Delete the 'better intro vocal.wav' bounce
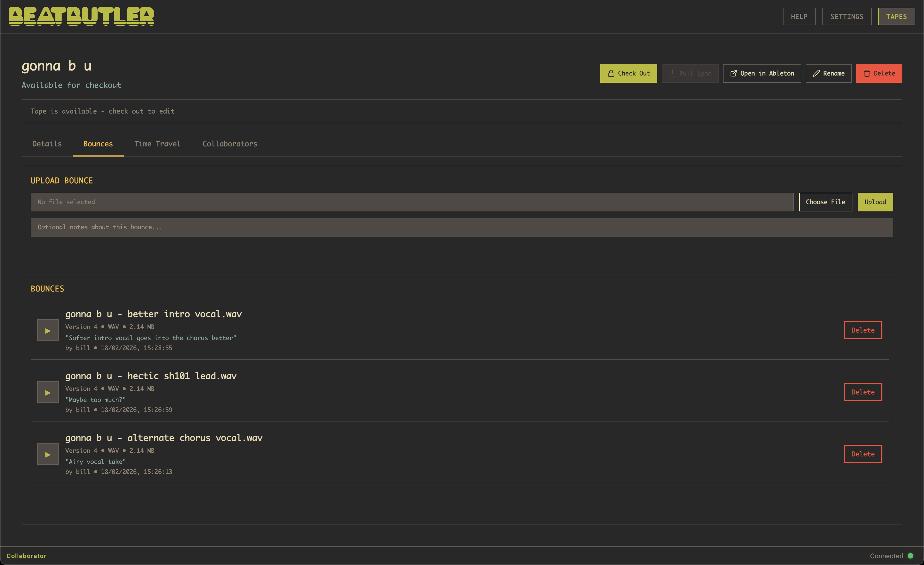Viewport: 924px width, 565px height. [863, 330]
